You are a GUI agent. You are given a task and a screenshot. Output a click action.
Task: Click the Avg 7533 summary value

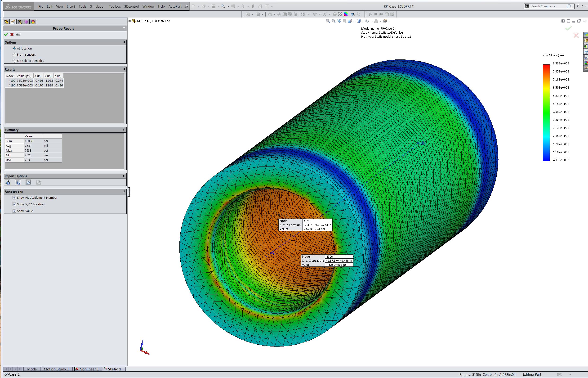coord(33,146)
